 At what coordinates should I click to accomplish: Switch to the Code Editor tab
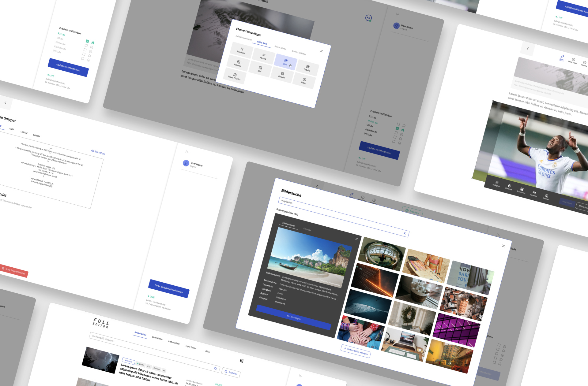157,338
